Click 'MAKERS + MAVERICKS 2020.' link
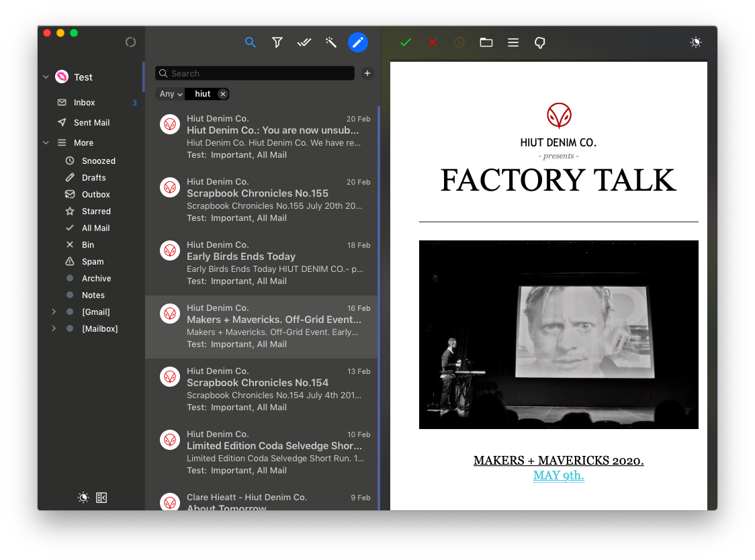The height and width of the screenshot is (560, 755). coord(559,461)
